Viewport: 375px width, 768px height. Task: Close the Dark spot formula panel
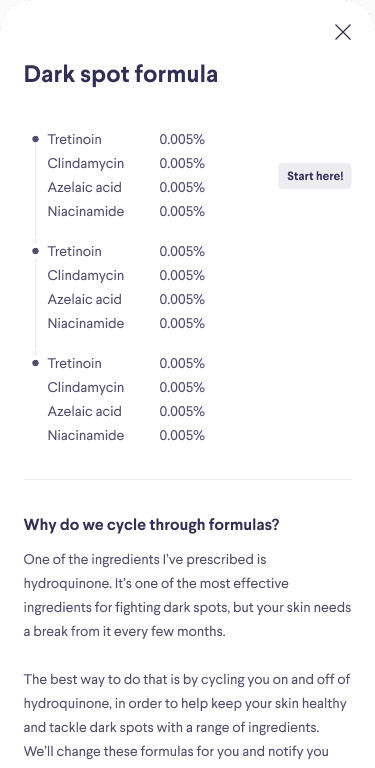point(343,32)
